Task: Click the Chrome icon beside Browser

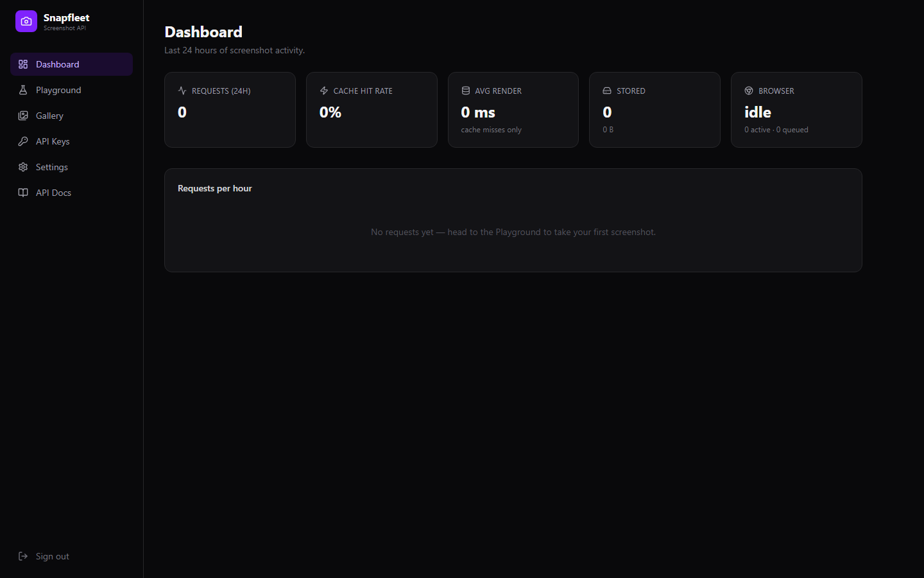Action: click(749, 91)
